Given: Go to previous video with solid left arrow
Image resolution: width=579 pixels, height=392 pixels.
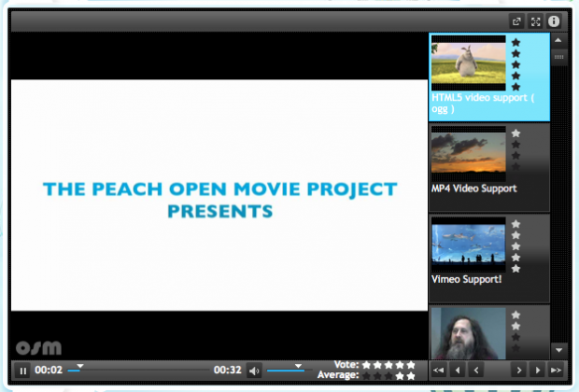Looking at the screenshot, I should click(458, 370).
